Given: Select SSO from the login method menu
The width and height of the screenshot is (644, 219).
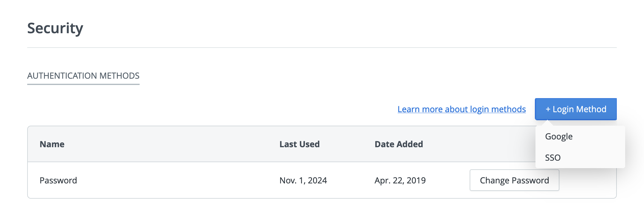Looking at the screenshot, I should click(x=553, y=158).
